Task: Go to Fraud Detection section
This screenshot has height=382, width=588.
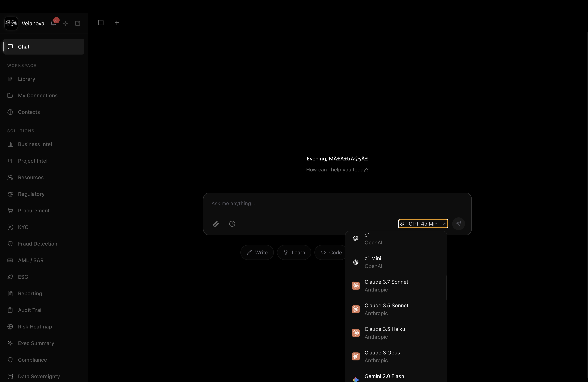Action: point(37,244)
